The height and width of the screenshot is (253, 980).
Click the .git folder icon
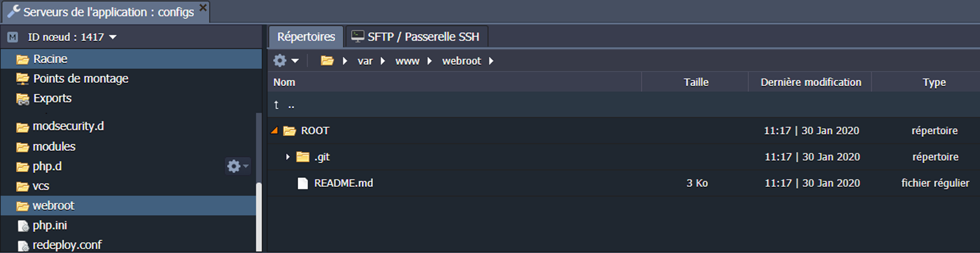(303, 157)
